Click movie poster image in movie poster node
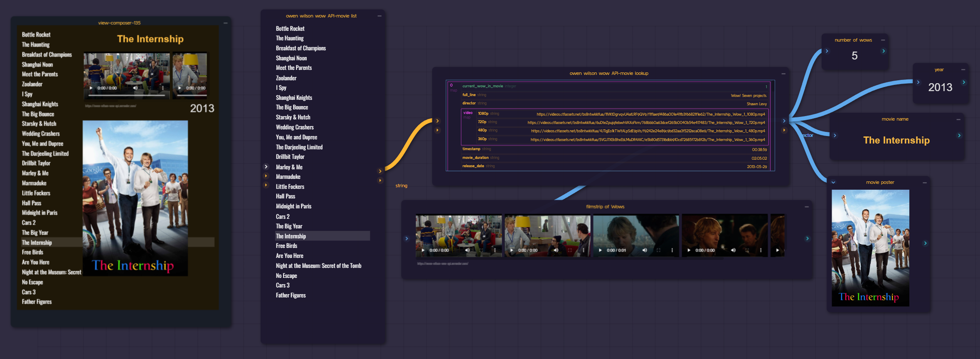 pyautogui.click(x=870, y=248)
